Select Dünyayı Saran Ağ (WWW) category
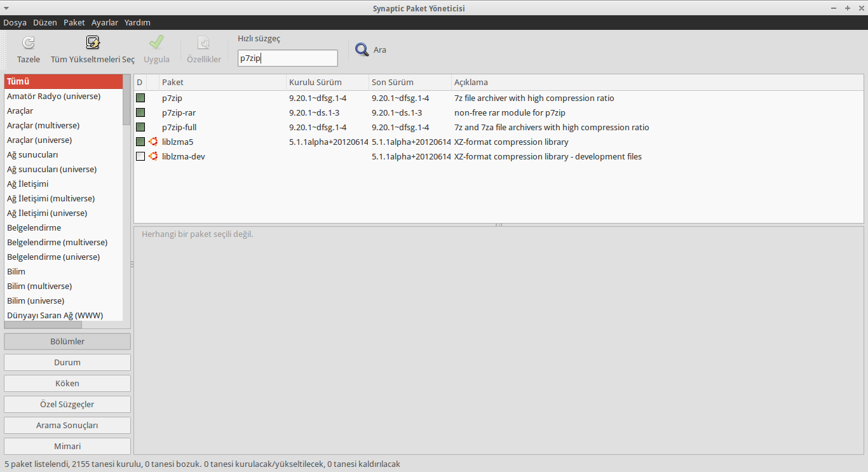Screen dimensions: 868x472 [64, 315]
